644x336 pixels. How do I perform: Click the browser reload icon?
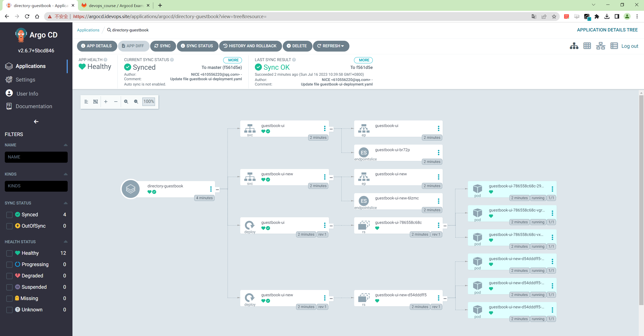(x=27, y=17)
